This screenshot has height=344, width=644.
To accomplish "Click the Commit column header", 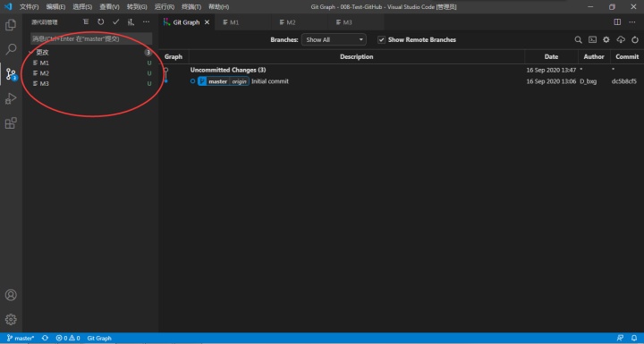I will pos(627,56).
